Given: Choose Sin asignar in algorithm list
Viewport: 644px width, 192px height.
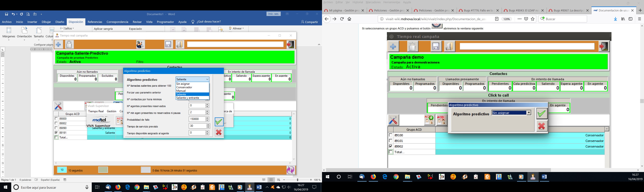Looking at the screenshot, I should tap(193, 84).
